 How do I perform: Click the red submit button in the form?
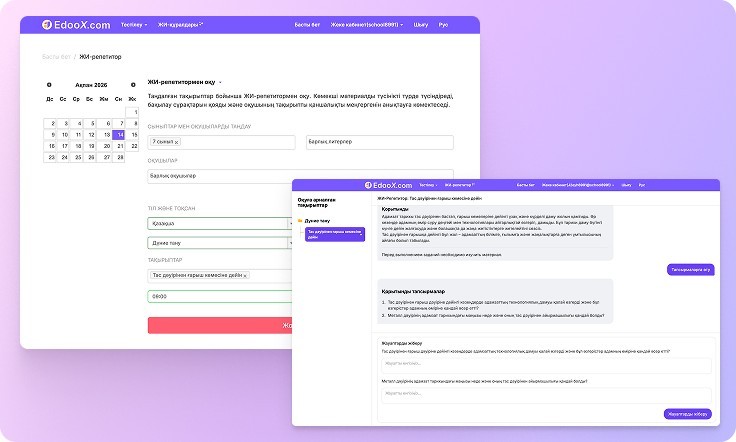[220, 325]
